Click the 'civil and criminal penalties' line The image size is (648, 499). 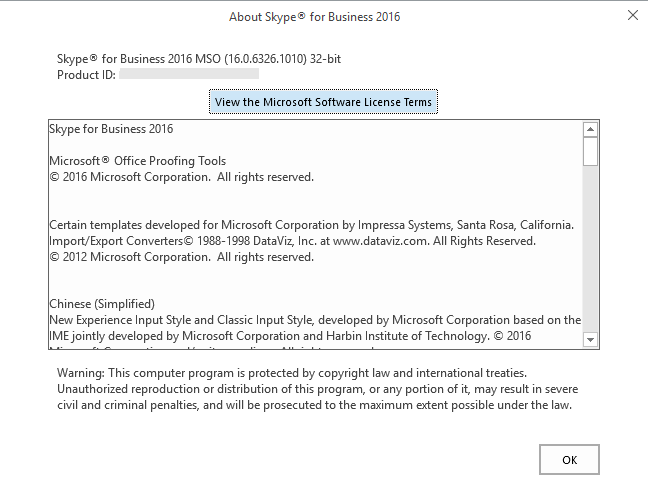point(314,405)
